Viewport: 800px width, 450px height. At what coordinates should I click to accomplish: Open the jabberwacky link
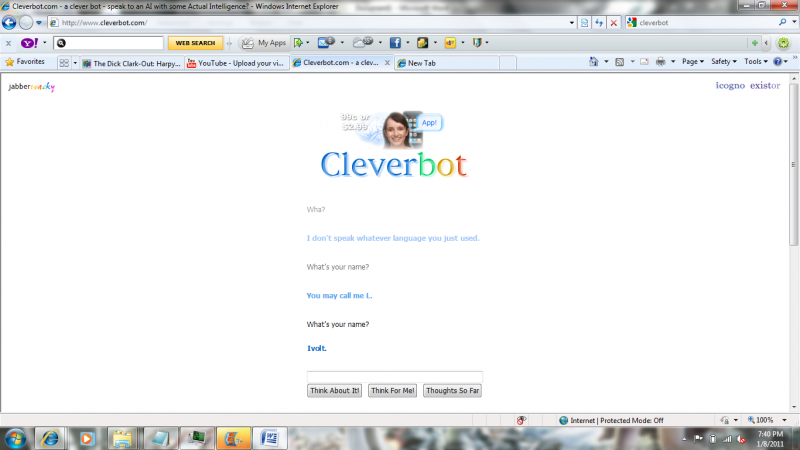(x=32, y=87)
